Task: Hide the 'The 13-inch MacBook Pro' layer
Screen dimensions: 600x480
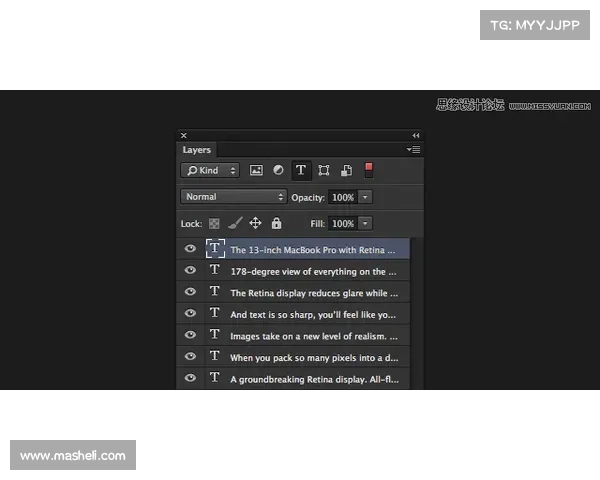Action: coord(190,249)
